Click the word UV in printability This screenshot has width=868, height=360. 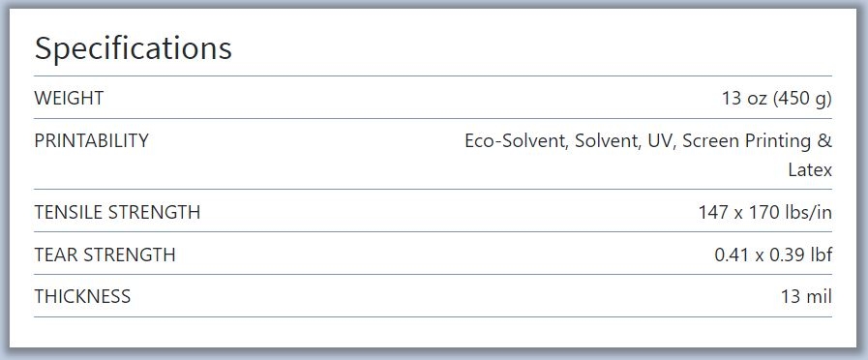[660, 141]
